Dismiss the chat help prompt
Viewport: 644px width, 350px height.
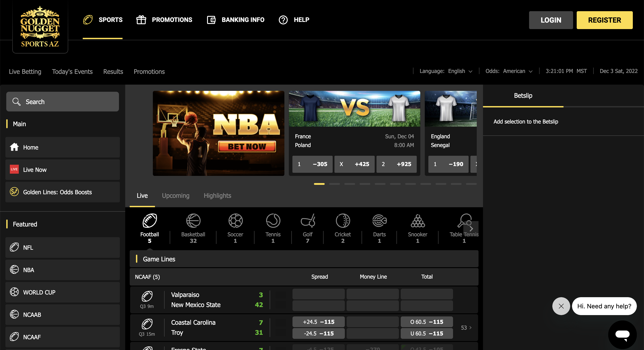point(561,306)
